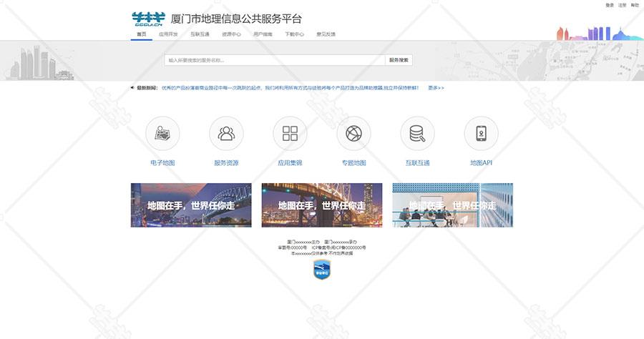This screenshot has height=339, width=644.
Task: Open the lit suspension bridge banner
Action: (x=322, y=205)
